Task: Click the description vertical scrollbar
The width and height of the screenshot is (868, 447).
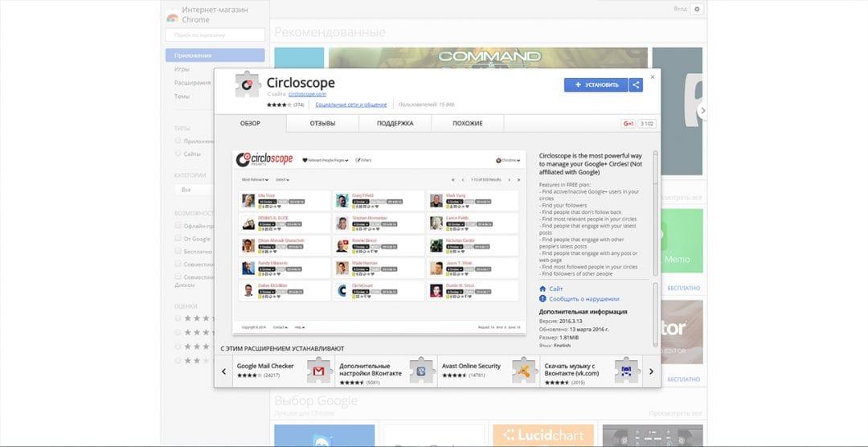Action: [x=656, y=213]
